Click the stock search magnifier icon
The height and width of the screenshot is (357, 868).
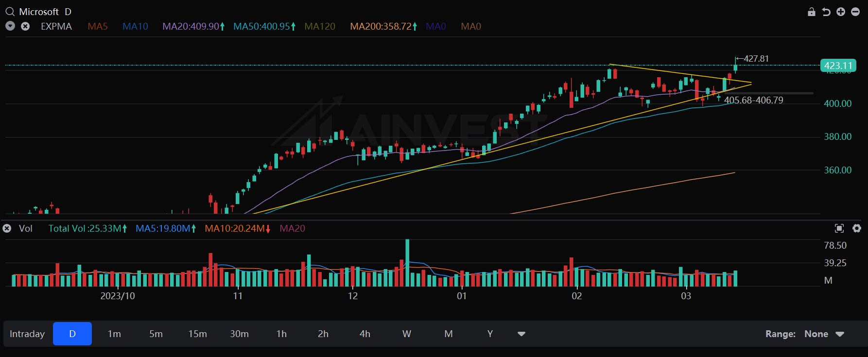(x=10, y=12)
